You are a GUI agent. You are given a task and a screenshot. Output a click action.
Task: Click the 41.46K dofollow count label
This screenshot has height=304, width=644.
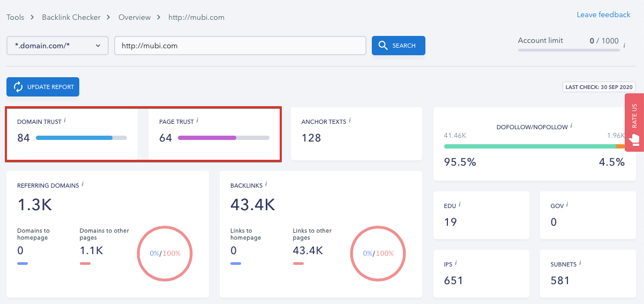(455, 136)
